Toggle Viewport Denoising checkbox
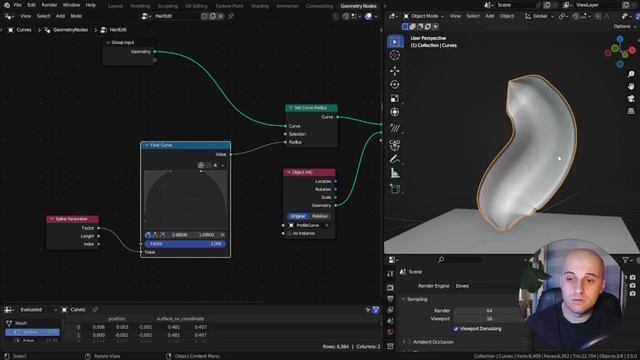Image resolution: width=640 pixels, height=360 pixels. [456, 329]
